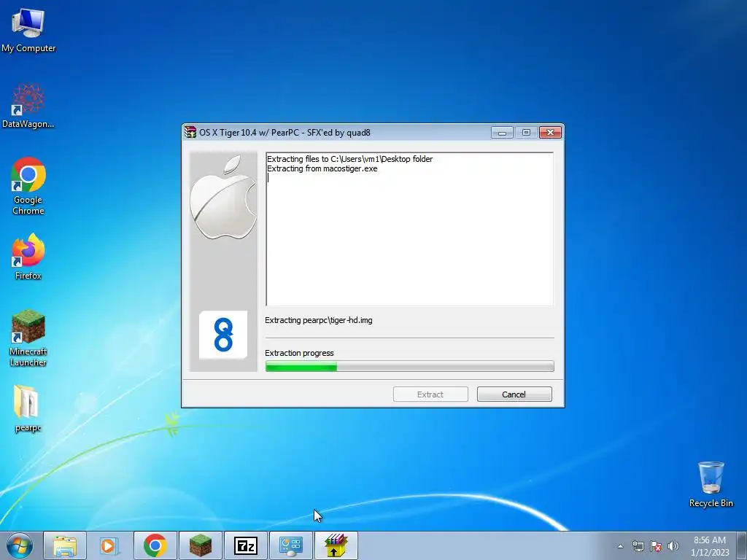The image size is (747, 560).
Task: Click 'Extracting pearpc\tiger-hd.img' status text
Action: pos(318,321)
